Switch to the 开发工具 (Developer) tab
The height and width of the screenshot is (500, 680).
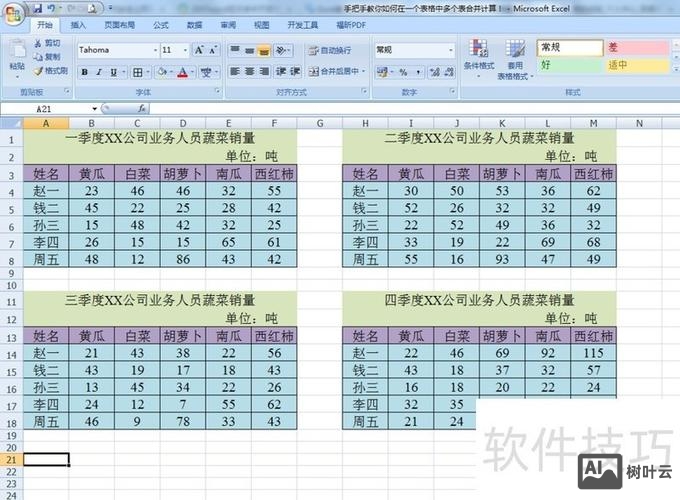click(x=302, y=25)
